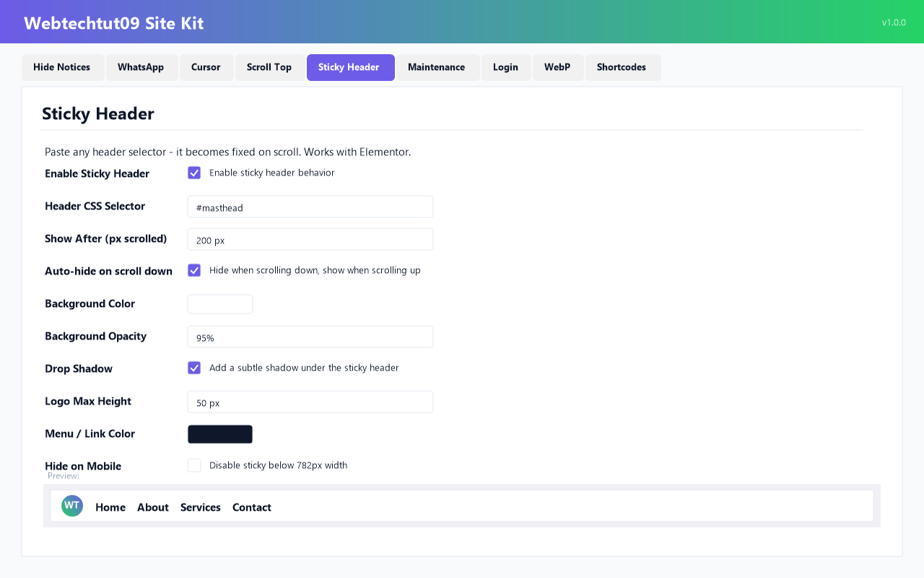Enable Hide on Mobile checkbox

point(194,465)
